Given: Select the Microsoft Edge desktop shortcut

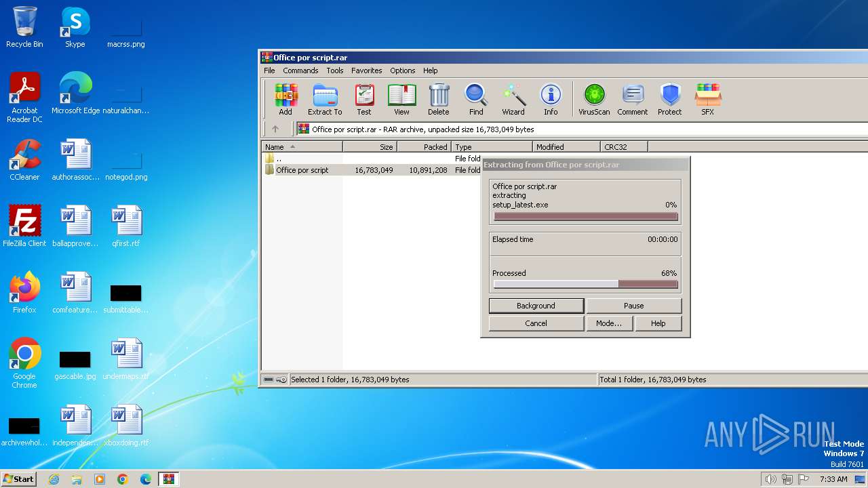Looking at the screenshot, I should pyautogui.click(x=75, y=94).
